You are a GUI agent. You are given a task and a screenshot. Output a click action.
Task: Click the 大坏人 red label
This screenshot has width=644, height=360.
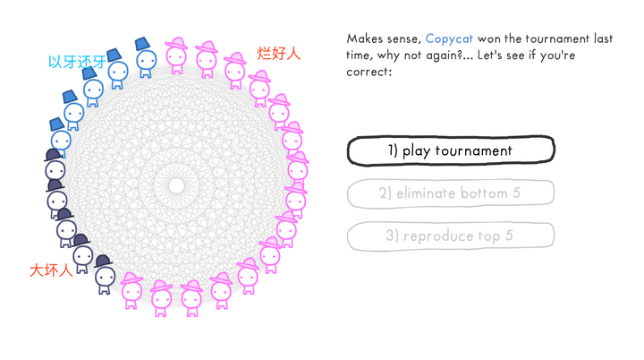(51, 270)
